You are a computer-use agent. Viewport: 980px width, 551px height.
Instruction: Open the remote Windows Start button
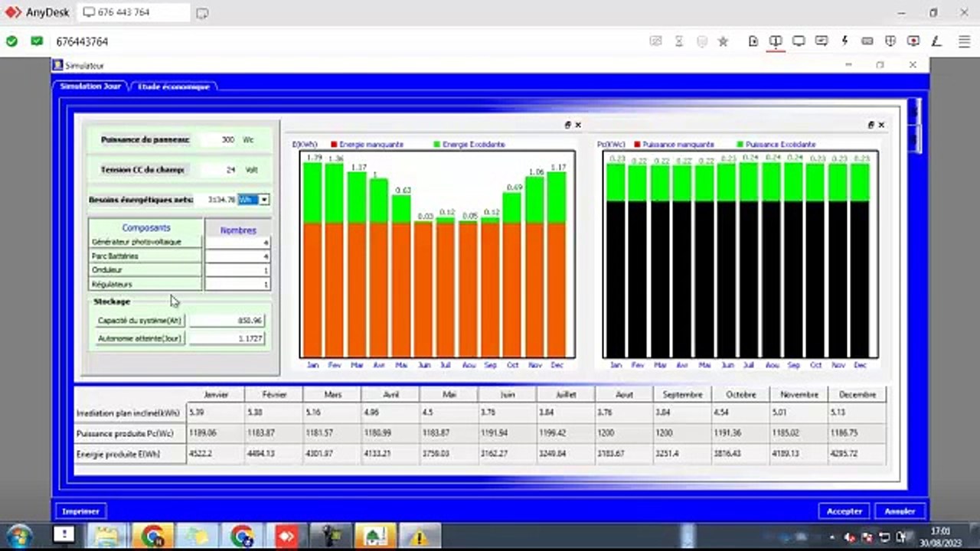point(18,536)
